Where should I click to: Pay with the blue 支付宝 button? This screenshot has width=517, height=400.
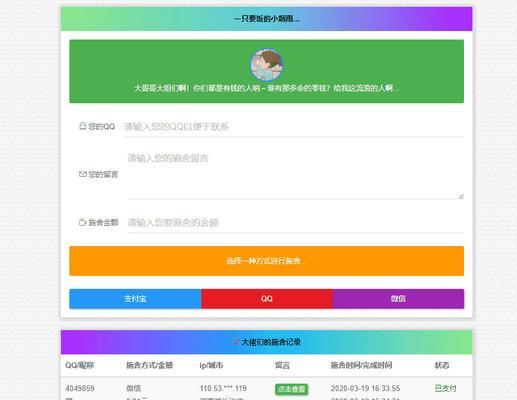[x=135, y=299]
